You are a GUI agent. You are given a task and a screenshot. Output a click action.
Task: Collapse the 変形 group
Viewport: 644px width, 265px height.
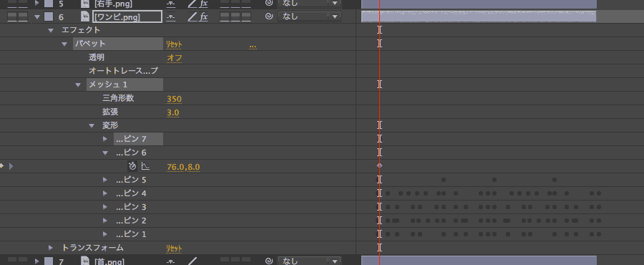92,126
